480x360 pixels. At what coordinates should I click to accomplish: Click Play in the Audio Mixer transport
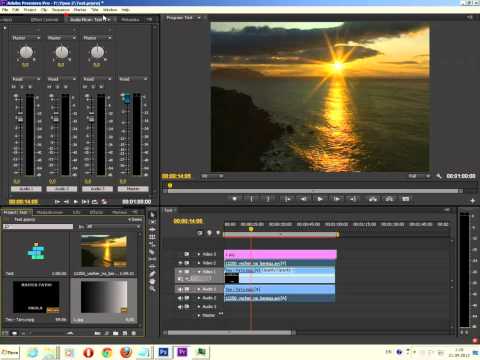[76, 202]
